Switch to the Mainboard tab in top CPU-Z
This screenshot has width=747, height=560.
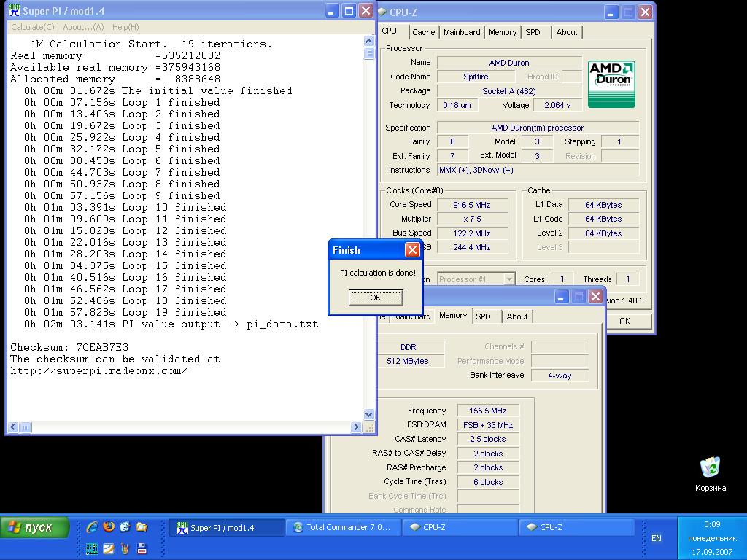[x=462, y=32]
